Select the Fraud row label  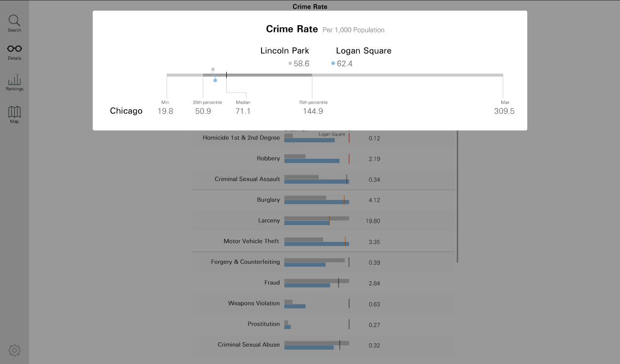click(x=272, y=283)
